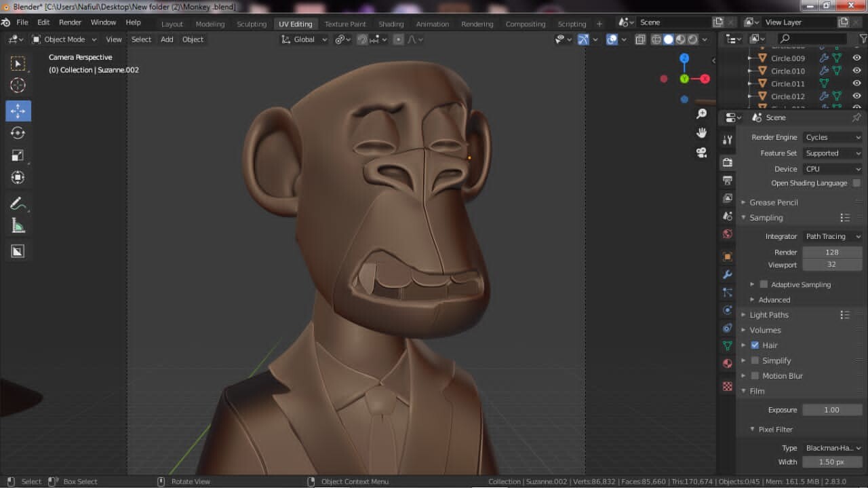Select the Annotate tool
868x488 pixels.
point(18,202)
